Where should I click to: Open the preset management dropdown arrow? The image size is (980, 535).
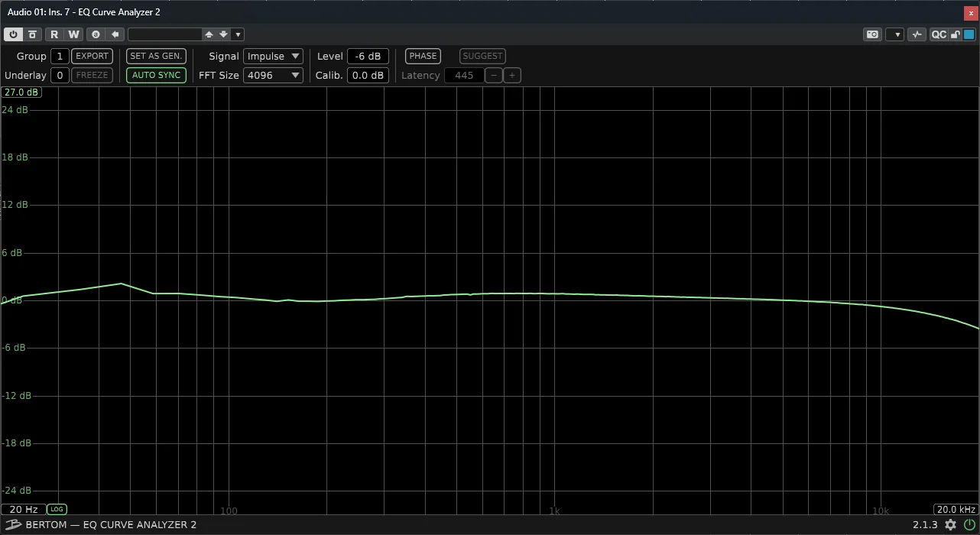tap(238, 34)
